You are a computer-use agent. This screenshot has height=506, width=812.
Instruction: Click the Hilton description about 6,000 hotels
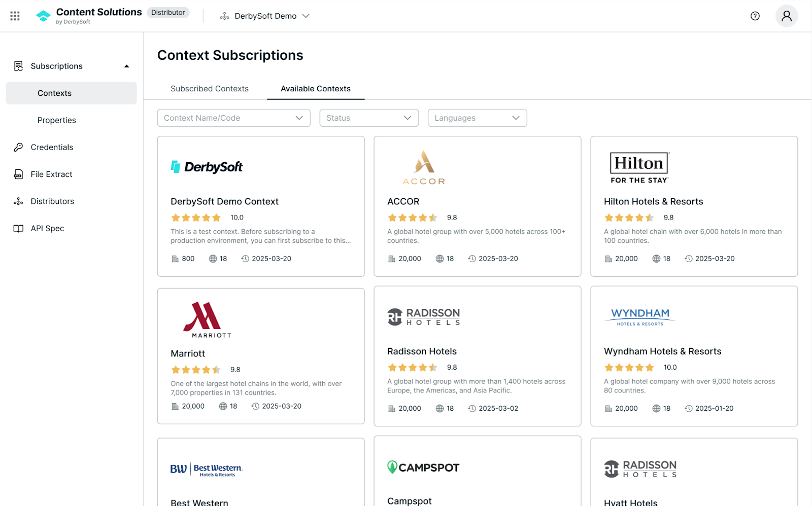[x=693, y=236]
